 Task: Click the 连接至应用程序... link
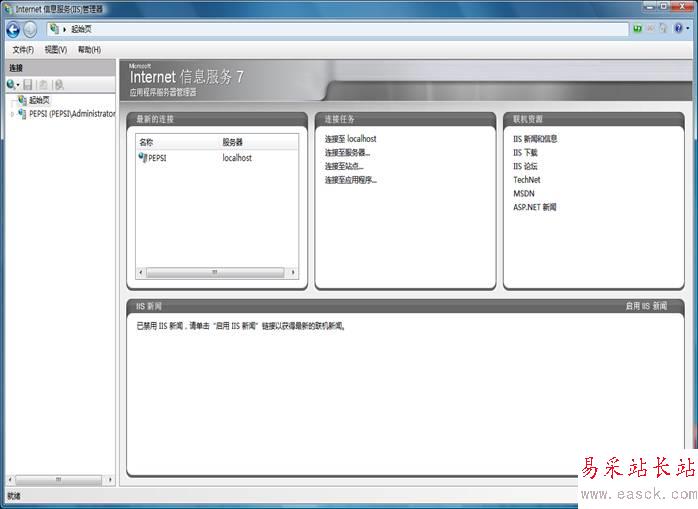pyautogui.click(x=351, y=180)
